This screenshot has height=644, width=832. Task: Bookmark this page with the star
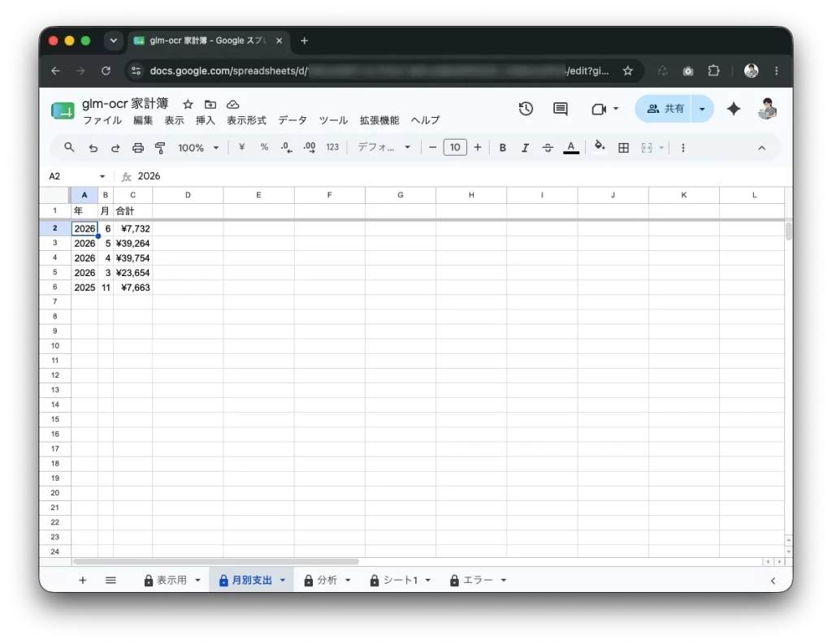pyautogui.click(x=628, y=71)
